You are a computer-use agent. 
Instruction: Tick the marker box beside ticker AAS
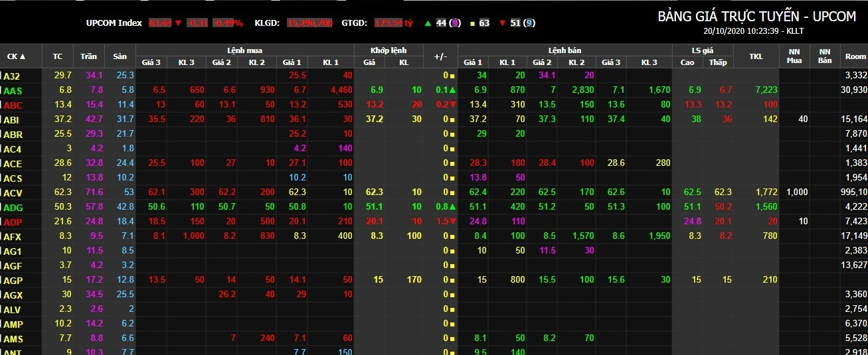pyautogui.click(x=1, y=90)
